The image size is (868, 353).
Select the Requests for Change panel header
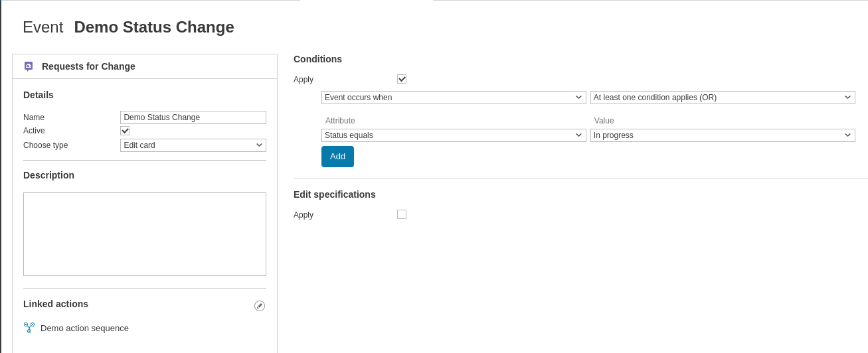coord(88,66)
